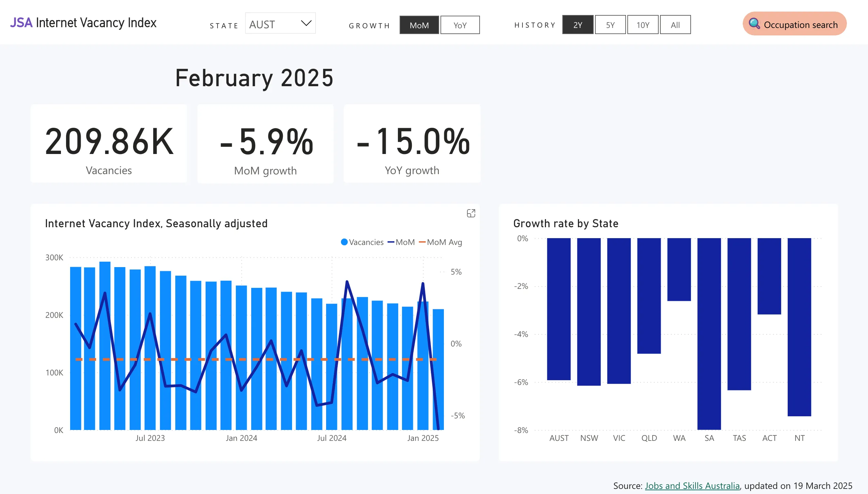Follow the Jobs and Skills Australia link
Viewport: 868px width, 494px height.
coord(692,485)
